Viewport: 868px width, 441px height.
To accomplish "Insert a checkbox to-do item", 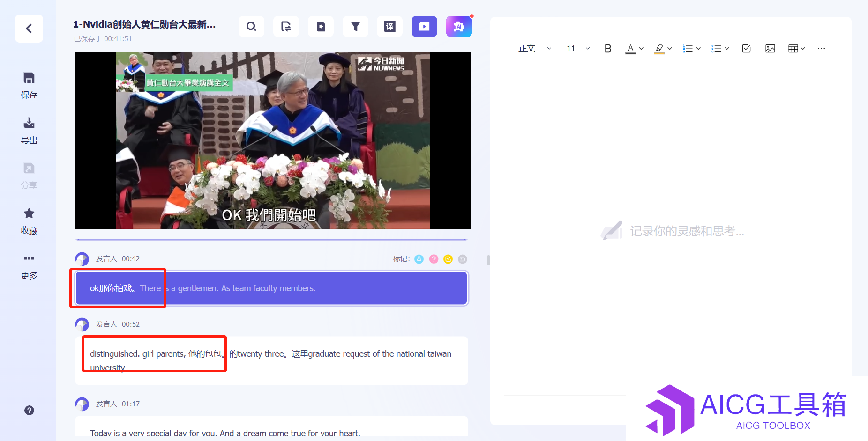I will tap(747, 49).
